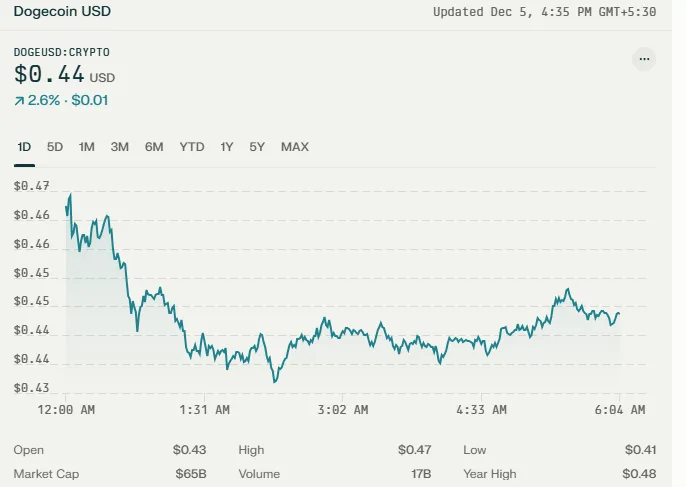Click the 3:02 AM axis marker

343,410
